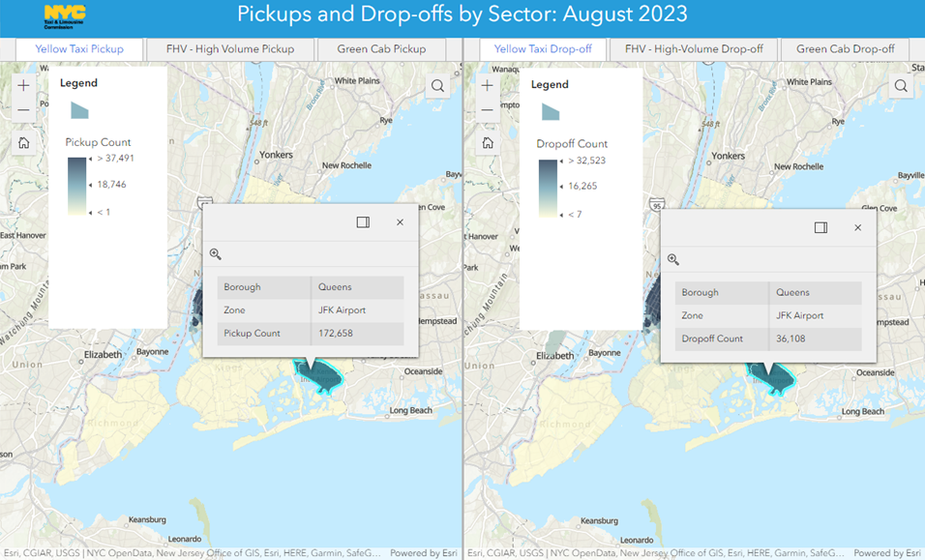Viewport: 925px width, 560px height.
Task: Click the right map attribution text
Action: pyautogui.click(x=656, y=553)
